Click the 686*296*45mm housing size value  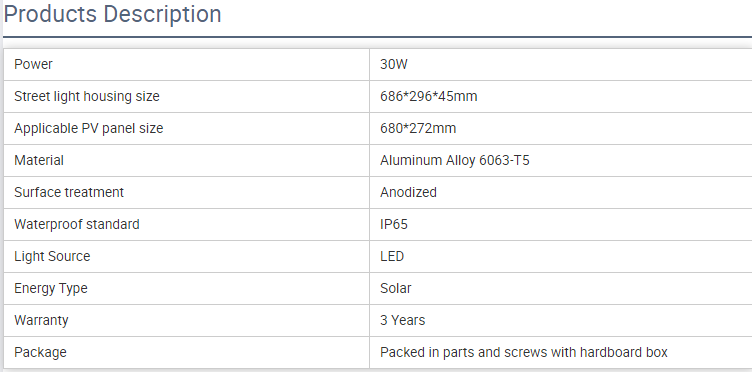(x=429, y=96)
